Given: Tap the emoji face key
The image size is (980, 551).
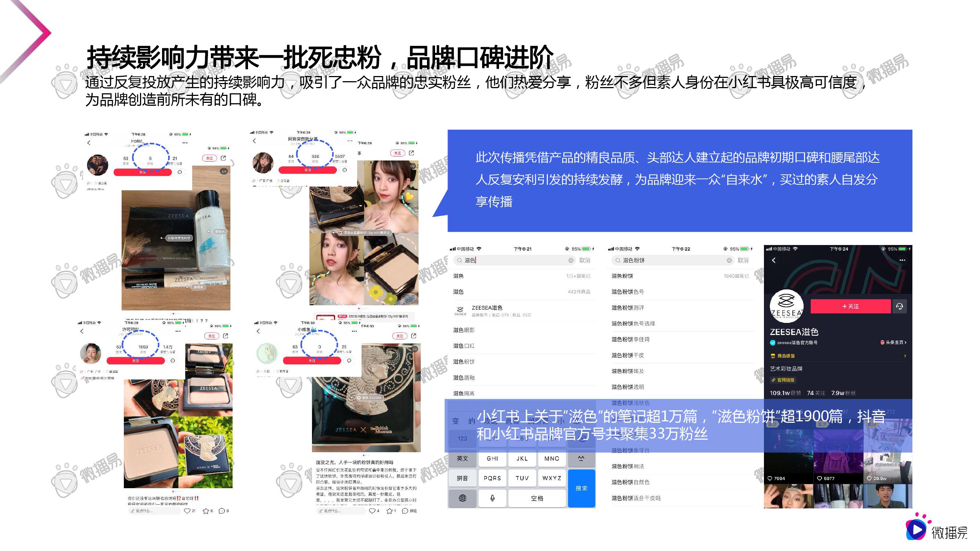Looking at the screenshot, I should [x=581, y=458].
